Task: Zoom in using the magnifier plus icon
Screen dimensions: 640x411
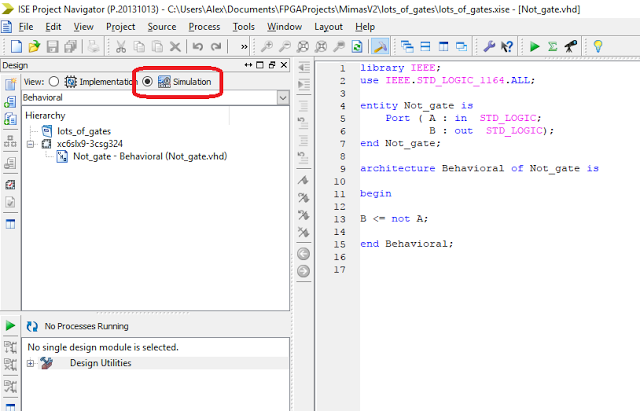Action: tap(267, 47)
